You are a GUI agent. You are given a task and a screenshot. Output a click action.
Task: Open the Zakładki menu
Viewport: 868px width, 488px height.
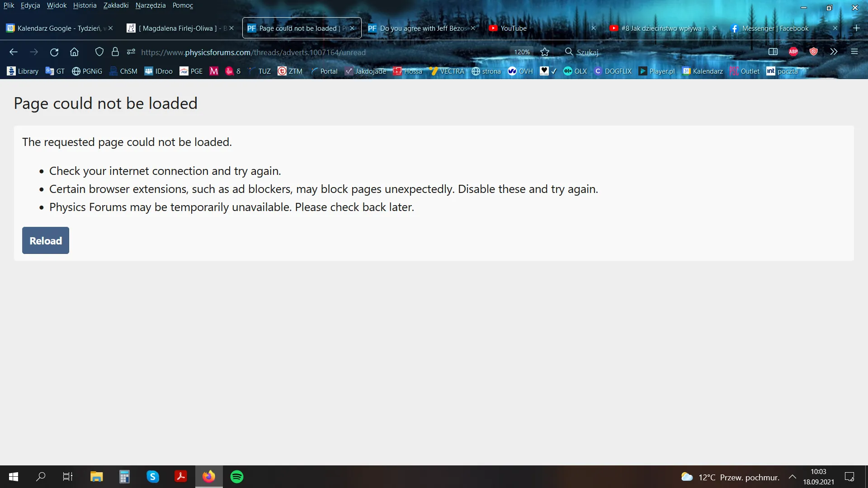pyautogui.click(x=116, y=5)
